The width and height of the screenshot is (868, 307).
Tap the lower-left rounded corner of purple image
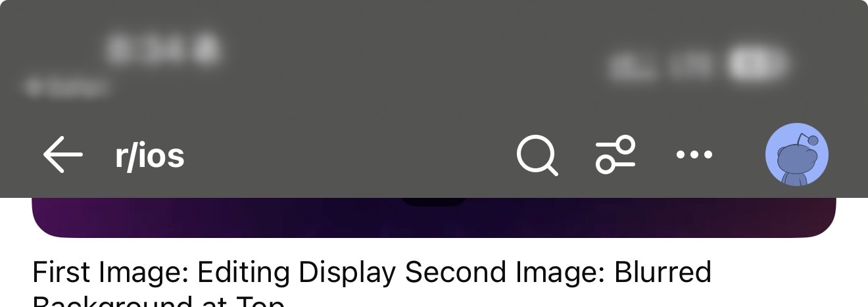(46, 227)
